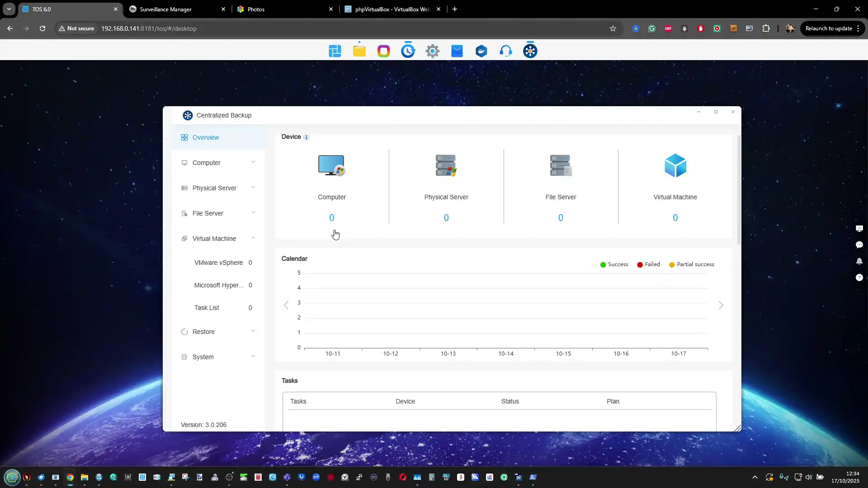
Task: Click the Control Panel gear icon in dock
Action: (433, 51)
